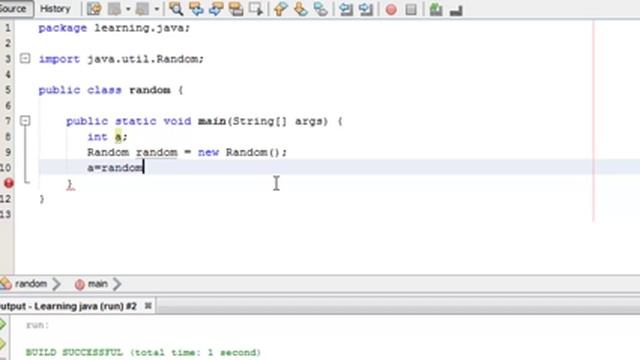Start macro recording with the red button
Viewport: 640px width, 360px height.
391,9
